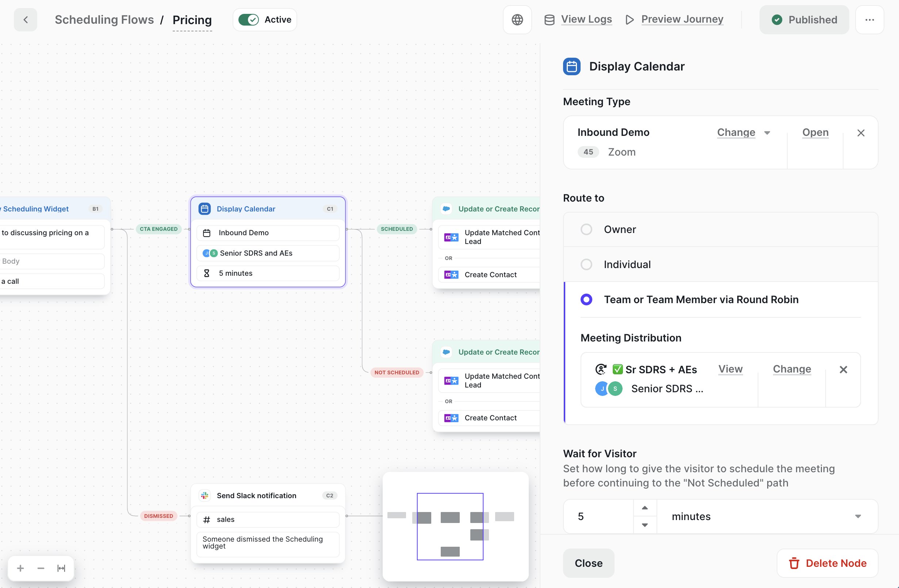Click contact card icon next to upper Create Contact
Screen dimensions: 899x588
[x=451, y=275]
